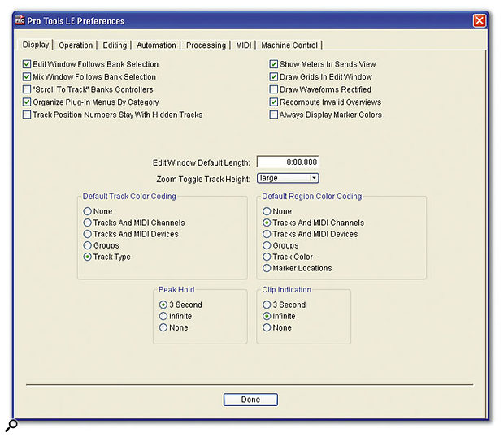Image resolution: width=504 pixels, height=437 pixels.
Task: Enable Draw Waveforms Rectified
Action: (273, 89)
